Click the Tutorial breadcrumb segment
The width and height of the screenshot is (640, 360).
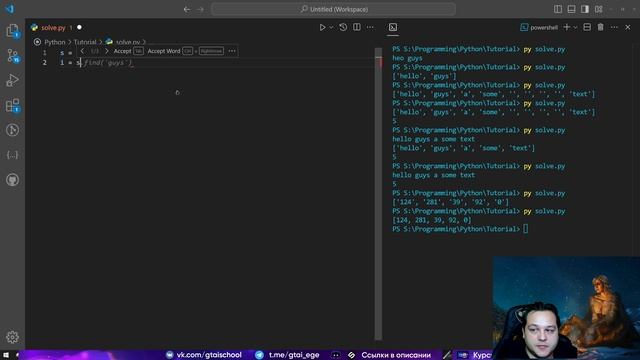[x=85, y=42]
